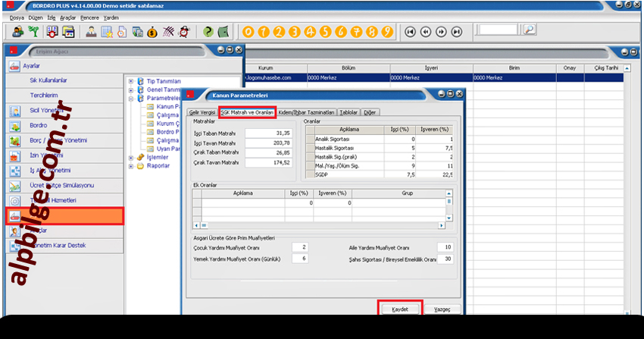Click Ek Oranlar horizontal scrollbar

(x=318, y=225)
